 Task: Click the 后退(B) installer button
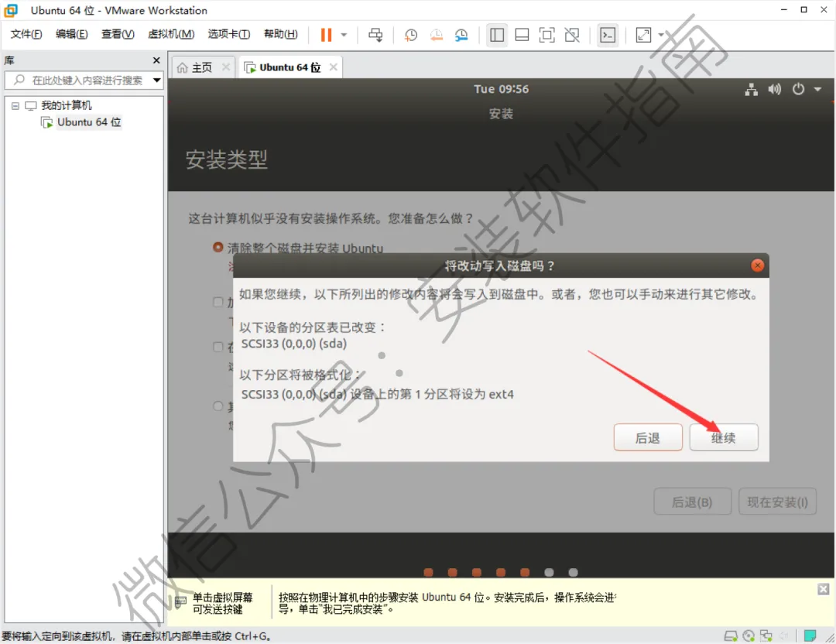pyautogui.click(x=692, y=502)
